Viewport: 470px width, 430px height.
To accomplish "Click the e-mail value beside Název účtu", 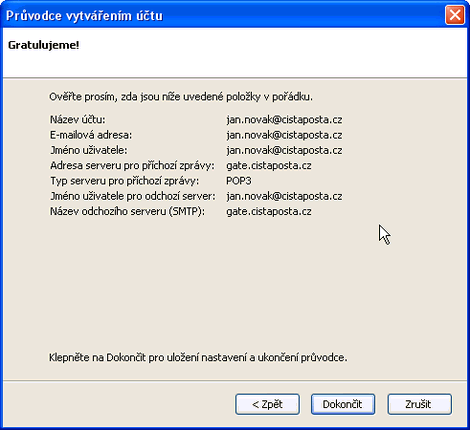I will [x=284, y=119].
